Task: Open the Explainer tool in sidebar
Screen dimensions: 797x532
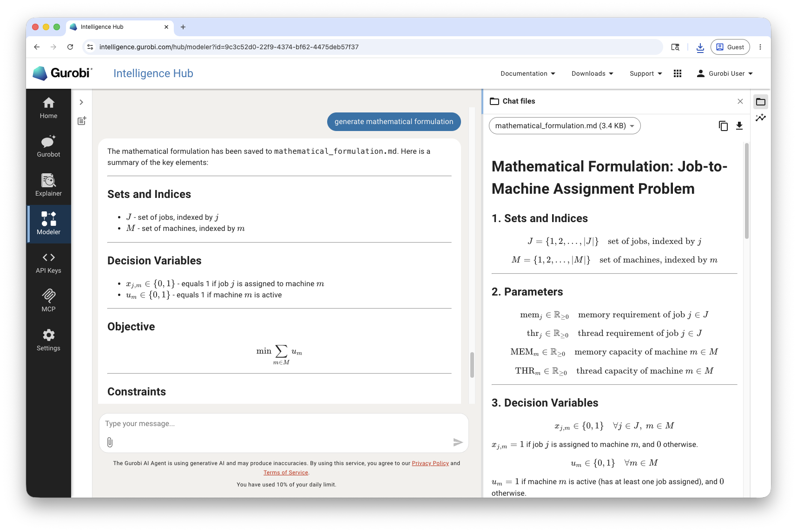Action: point(48,185)
